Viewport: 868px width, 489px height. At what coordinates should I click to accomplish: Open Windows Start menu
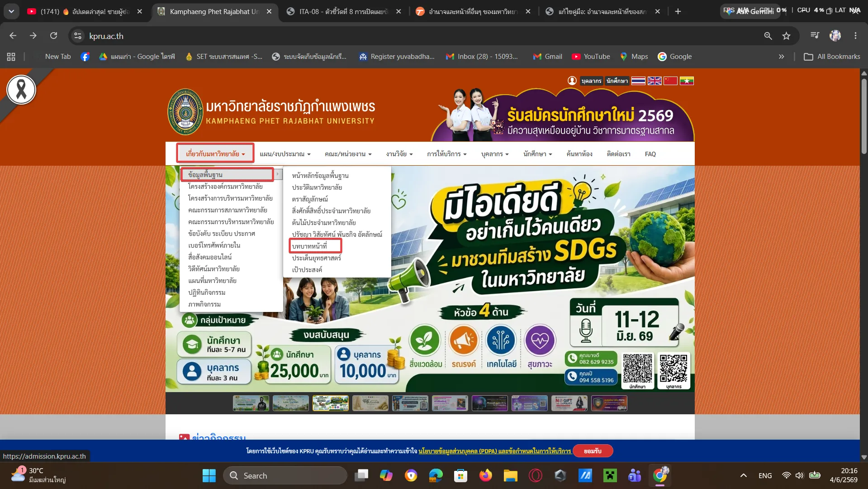(x=209, y=475)
